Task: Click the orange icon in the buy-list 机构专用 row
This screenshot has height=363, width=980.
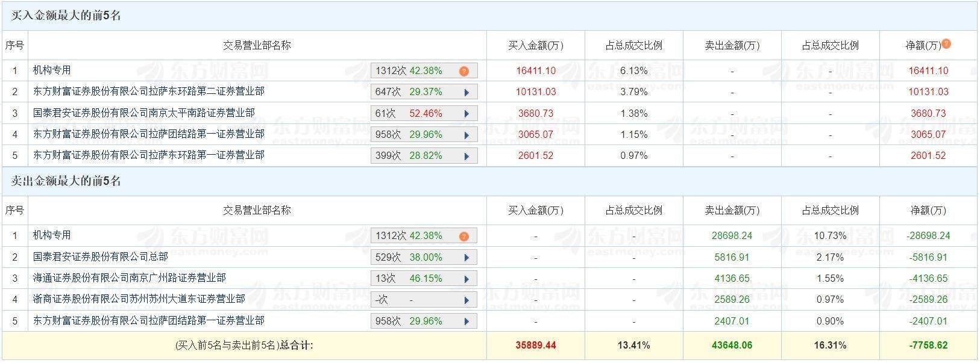Action: pyautogui.click(x=463, y=71)
